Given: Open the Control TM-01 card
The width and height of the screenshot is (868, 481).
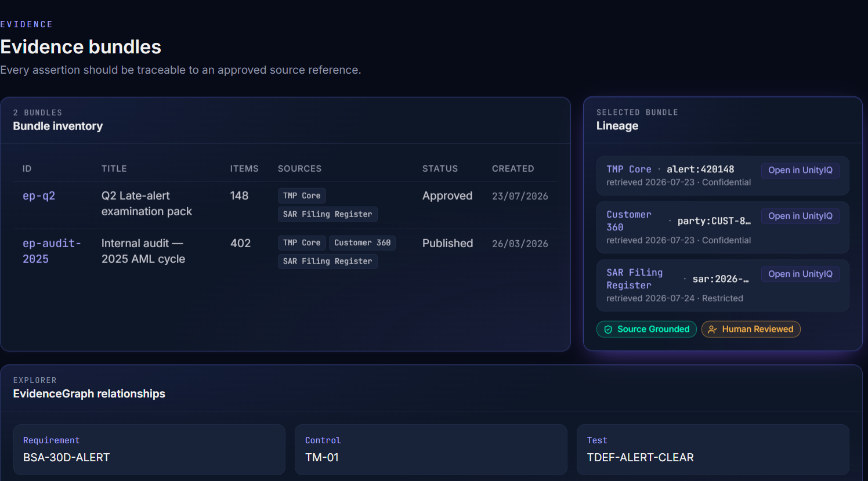Looking at the screenshot, I should (431, 450).
